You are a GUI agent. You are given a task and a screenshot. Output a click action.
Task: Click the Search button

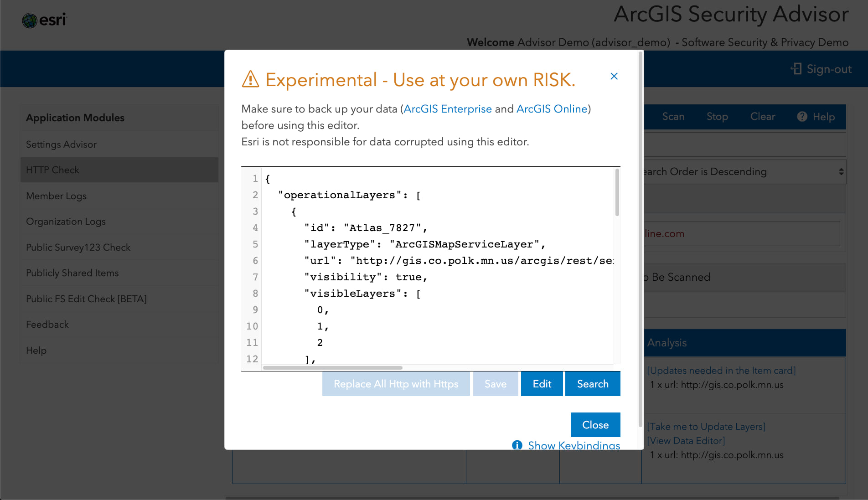[x=593, y=384]
